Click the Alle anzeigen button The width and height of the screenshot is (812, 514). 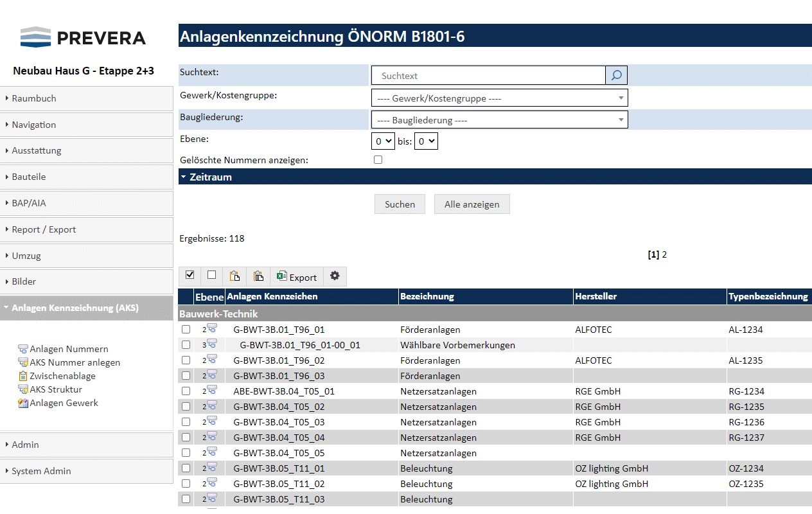pyautogui.click(x=472, y=204)
